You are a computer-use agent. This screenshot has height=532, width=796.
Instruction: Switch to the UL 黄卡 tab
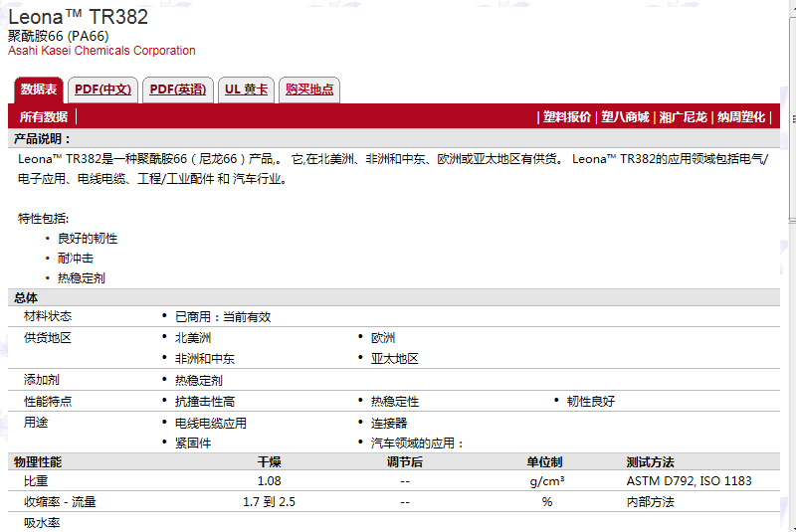point(246,89)
